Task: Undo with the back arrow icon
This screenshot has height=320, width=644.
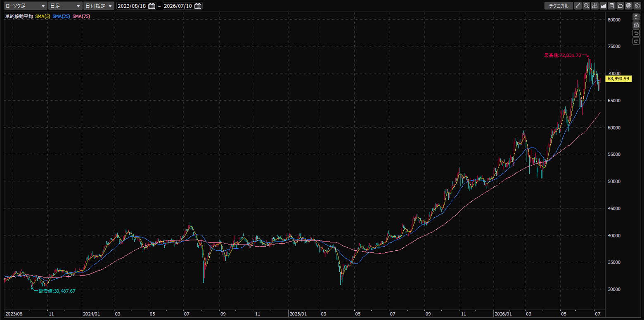Action: tap(636, 33)
